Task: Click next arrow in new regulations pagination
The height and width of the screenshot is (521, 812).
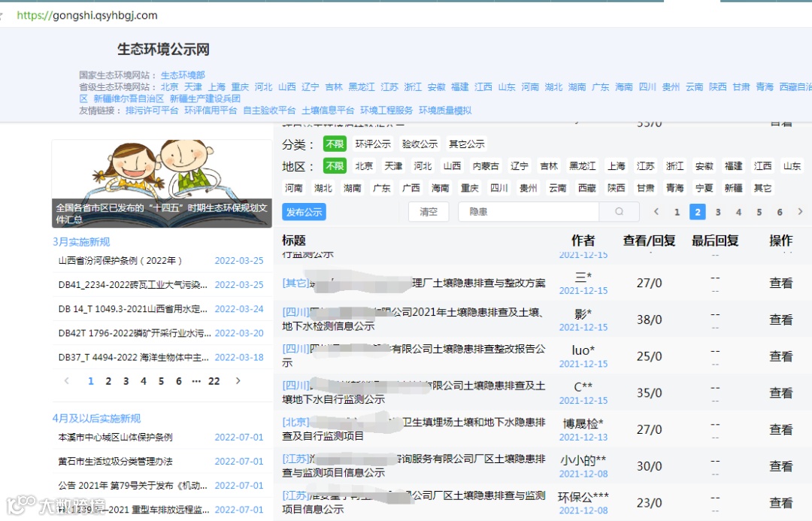Action: (x=238, y=380)
